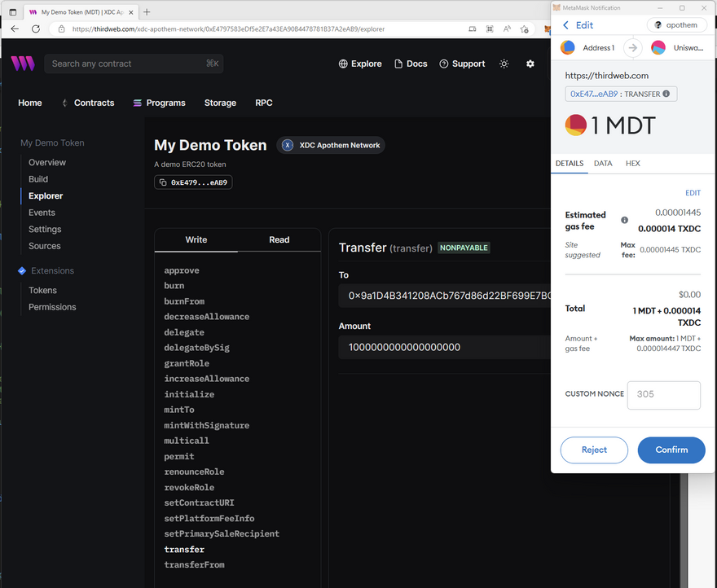Confirm the MetaMask transaction
This screenshot has width=717, height=588.
point(671,450)
